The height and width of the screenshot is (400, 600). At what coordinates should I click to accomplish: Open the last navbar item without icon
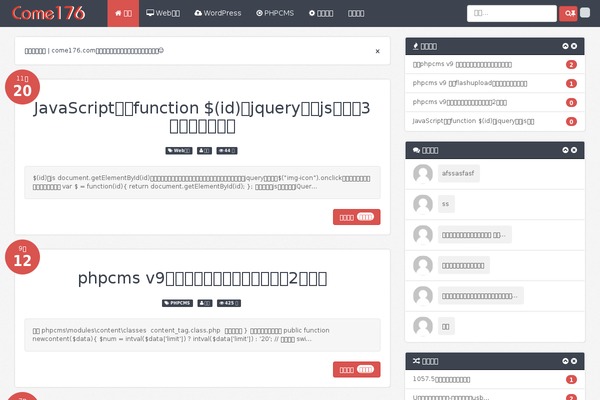pos(356,13)
